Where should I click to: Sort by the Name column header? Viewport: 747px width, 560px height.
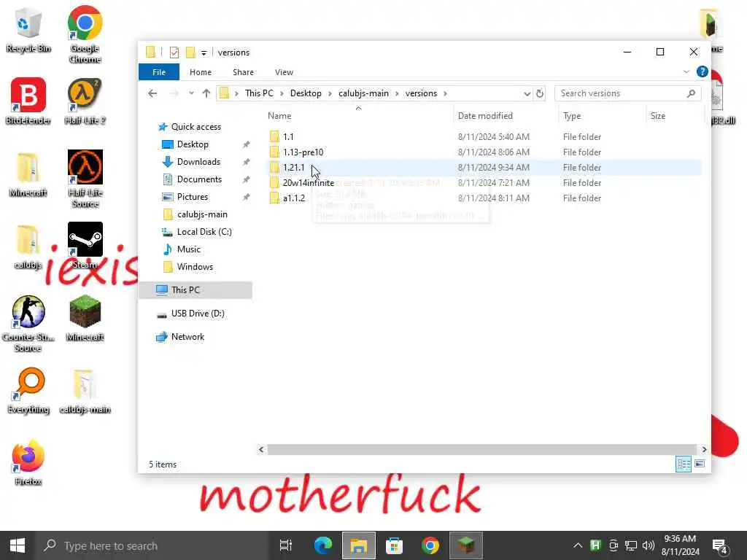point(358,116)
